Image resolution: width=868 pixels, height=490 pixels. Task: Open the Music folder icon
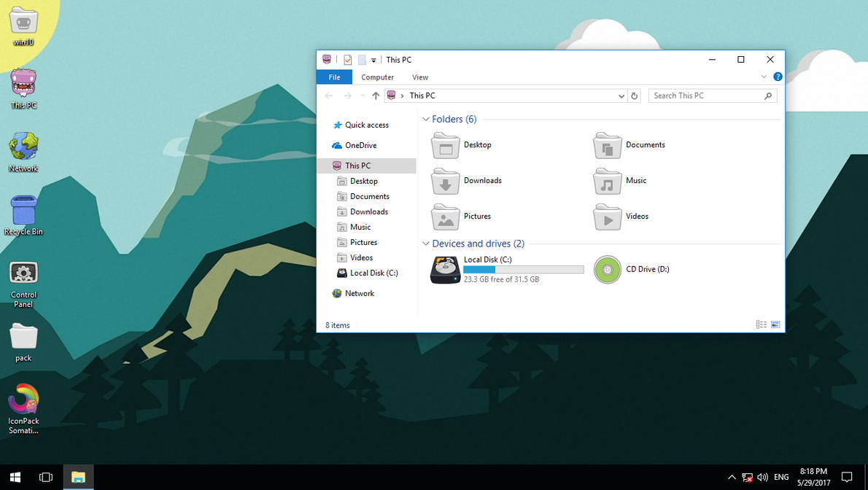(x=607, y=181)
